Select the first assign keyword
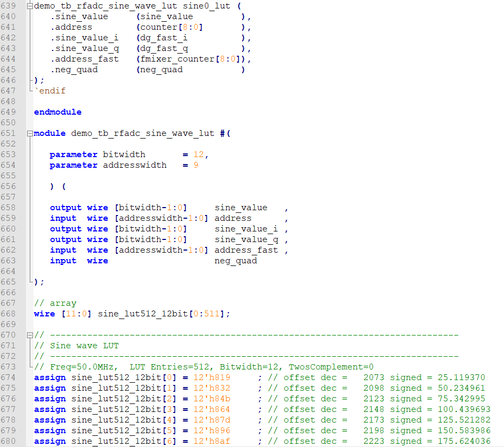 click(50, 377)
